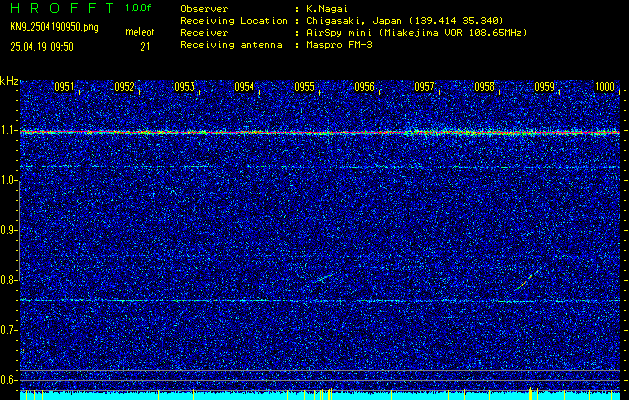This screenshot has height=400, width=629.
Task: Select file name KN9_2504190950.png
Action: coord(54,27)
